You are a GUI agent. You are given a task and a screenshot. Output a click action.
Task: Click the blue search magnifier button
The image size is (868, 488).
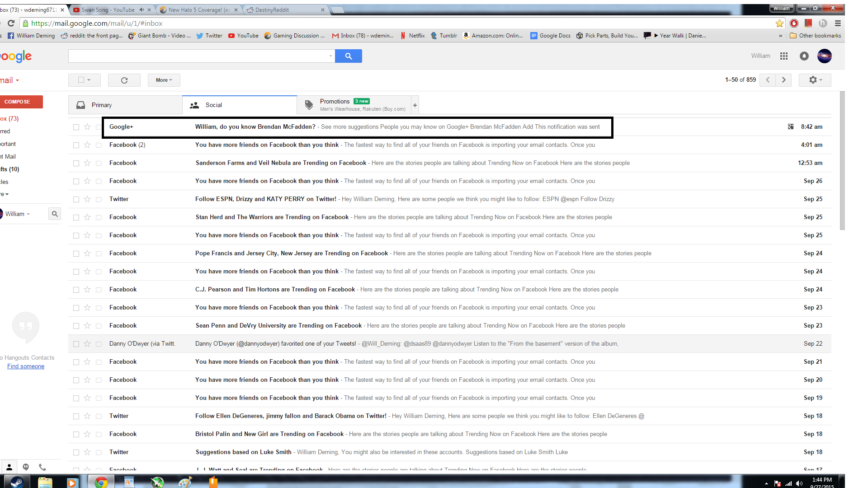click(x=348, y=56)
